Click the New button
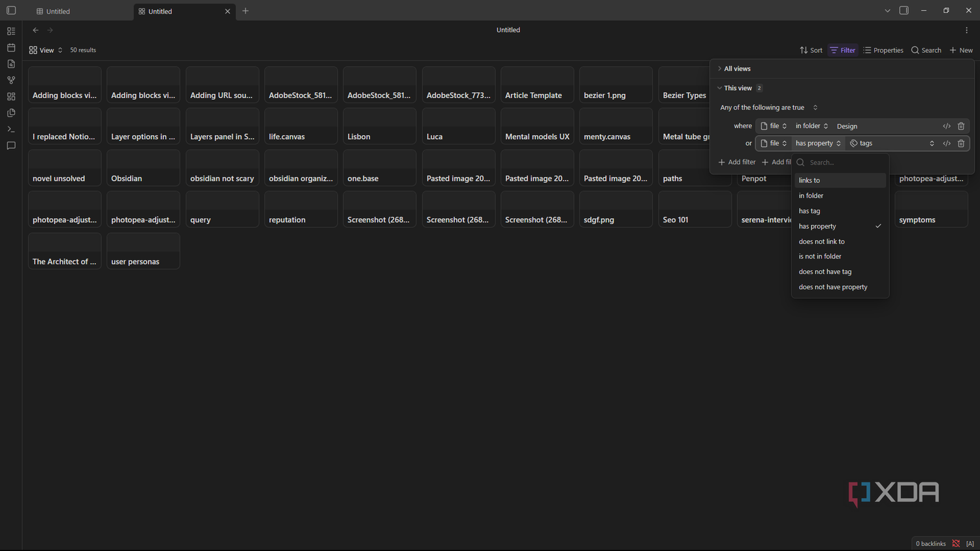 961,50
